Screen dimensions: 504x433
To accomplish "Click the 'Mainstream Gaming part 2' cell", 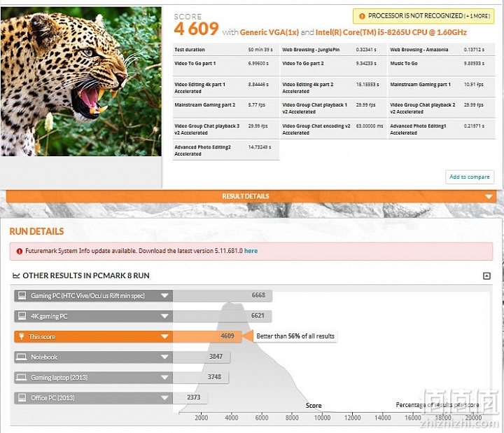I will pyautogui.click(x=226, y=109).
